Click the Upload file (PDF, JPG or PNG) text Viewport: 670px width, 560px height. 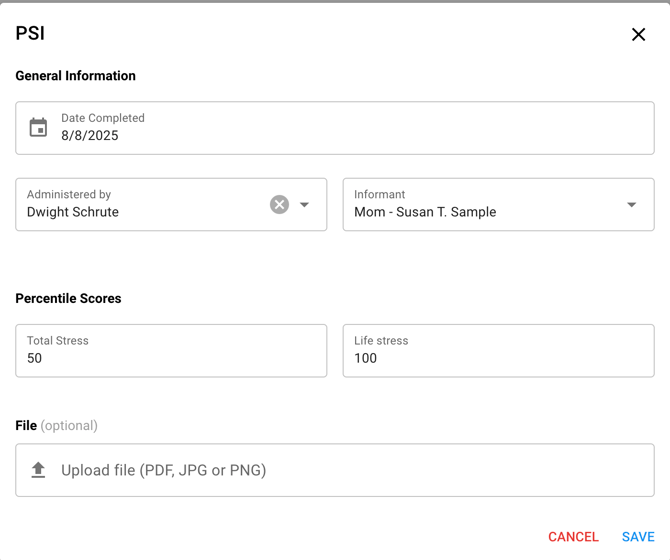tap(163, 470)
